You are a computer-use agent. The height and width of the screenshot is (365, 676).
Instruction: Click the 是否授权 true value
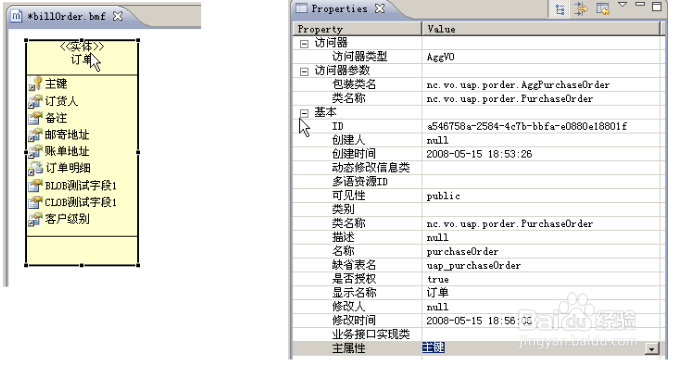pyautogui.click(x=438, y=279)
